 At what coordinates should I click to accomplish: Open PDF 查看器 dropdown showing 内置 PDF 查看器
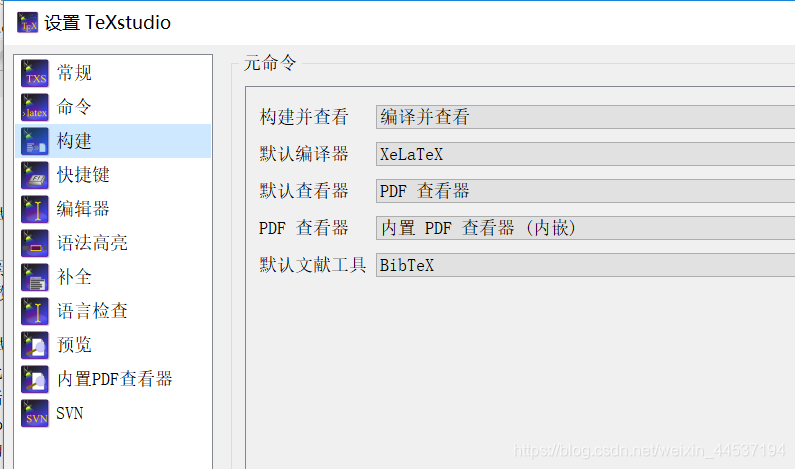585,228
